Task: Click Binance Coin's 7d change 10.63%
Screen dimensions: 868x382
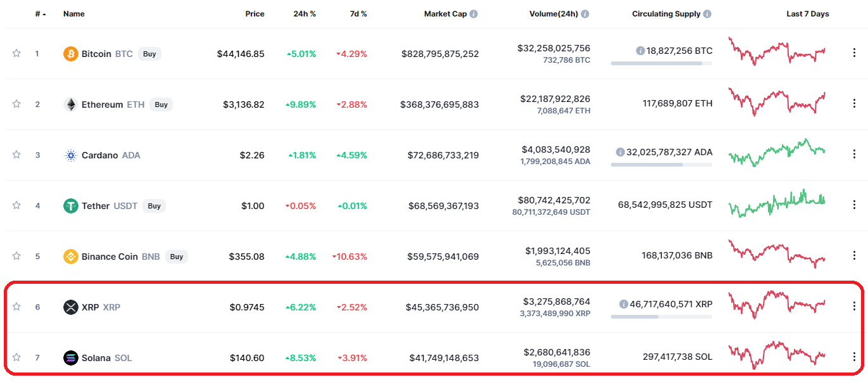Action: pos(349,257)
